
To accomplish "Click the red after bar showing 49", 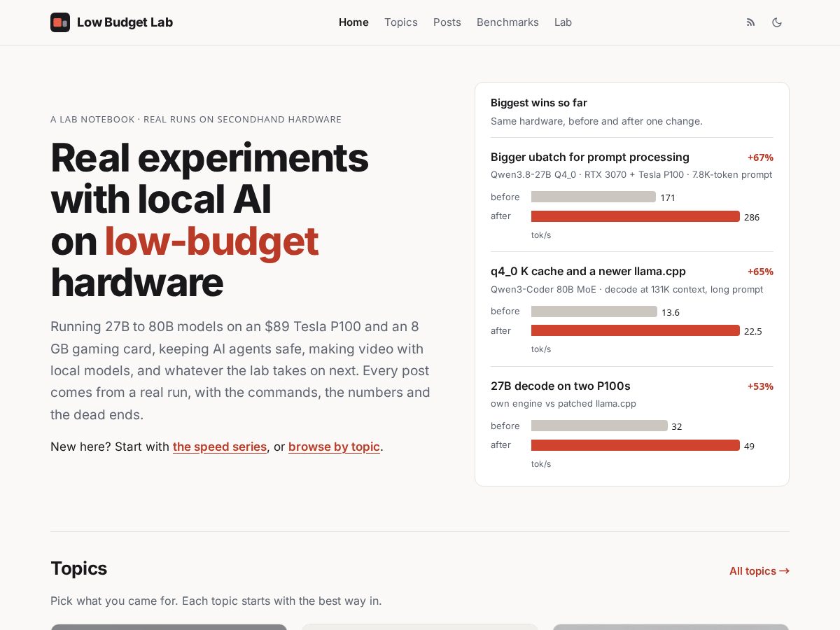I will coord(636,445).
